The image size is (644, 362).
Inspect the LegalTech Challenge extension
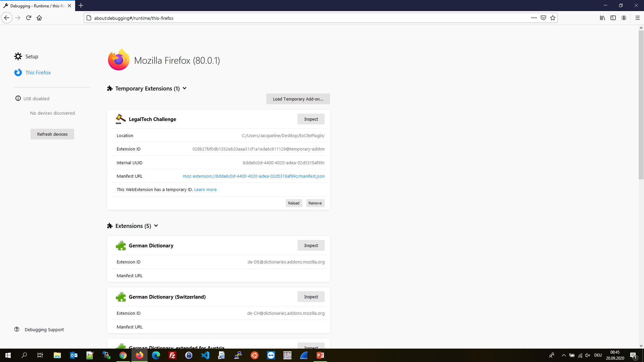pyautogui.click(x=311, y=119)
